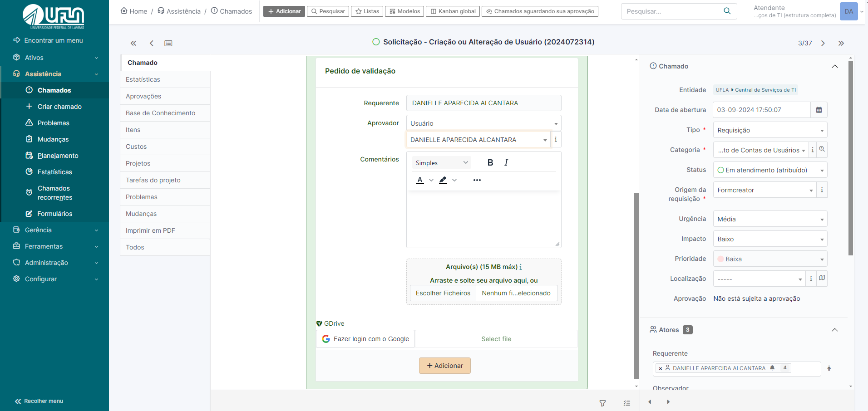Click the search magnifier icon
This screenshot has height=411, width=868.
pyautogui.click(x=727, y=11)
